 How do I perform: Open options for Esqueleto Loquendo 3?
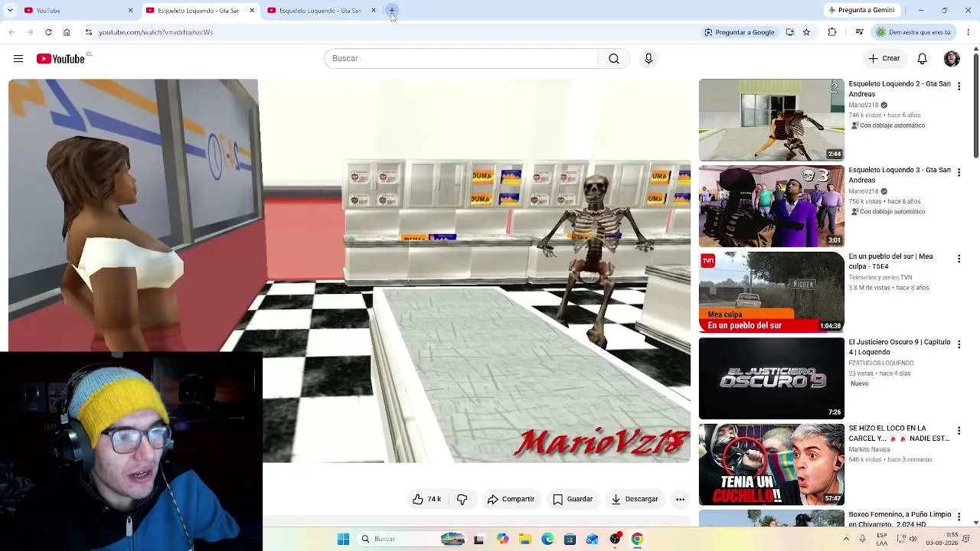[959, 173]
